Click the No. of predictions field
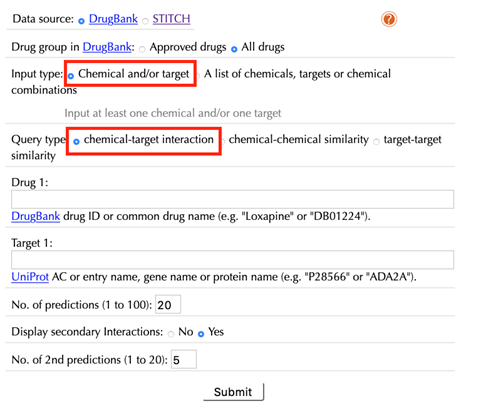The width and height of the screenshot is (491, 411). click(168, 304)
